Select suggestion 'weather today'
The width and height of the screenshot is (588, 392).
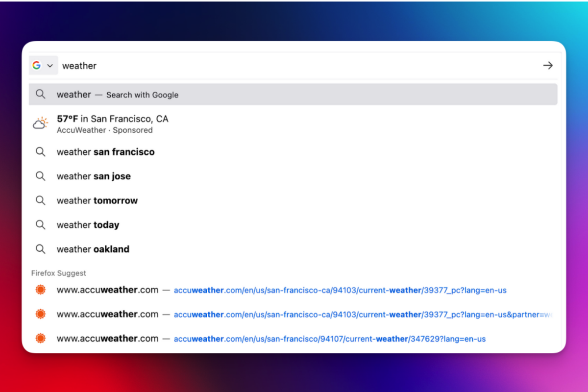293,225
